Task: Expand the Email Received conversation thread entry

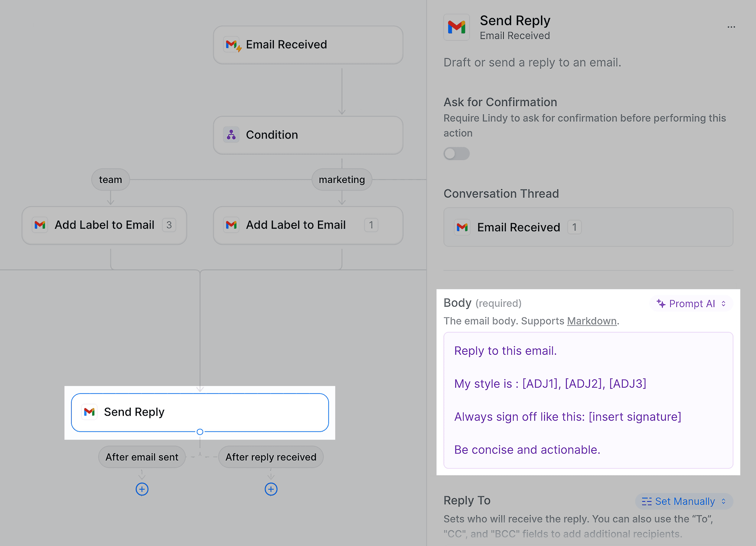Action: pos(575,227)
